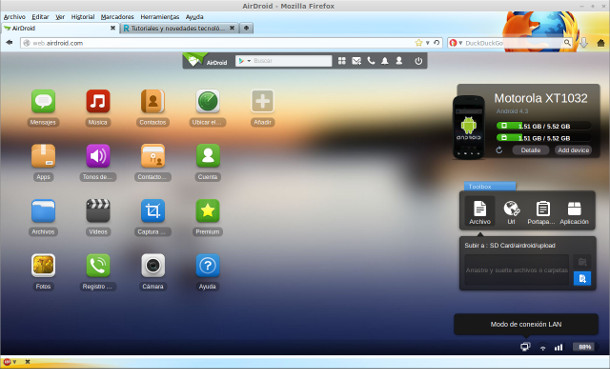Open the Cámara app icon

click(153, 266)
